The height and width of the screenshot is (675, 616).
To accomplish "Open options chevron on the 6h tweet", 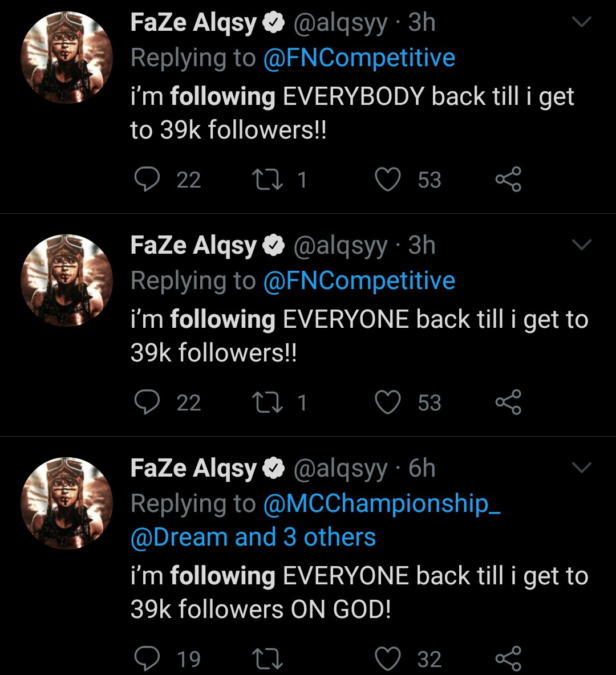I will pos(582,469).
